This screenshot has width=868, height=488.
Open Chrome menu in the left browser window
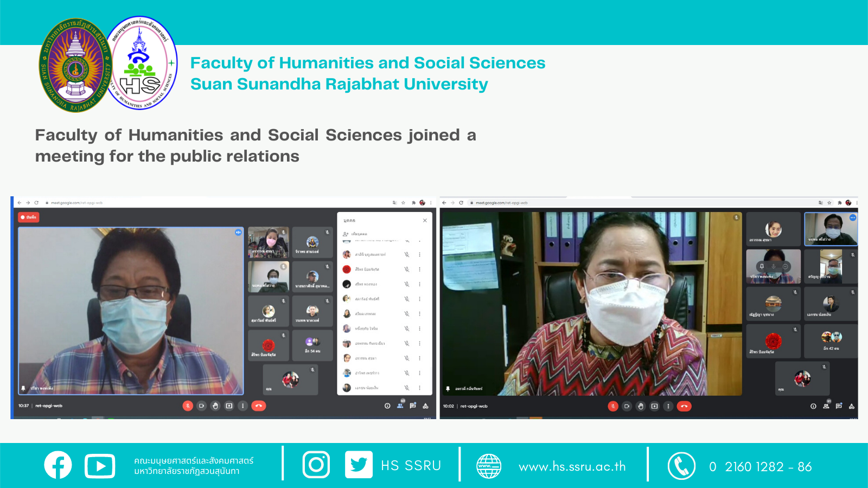[431, 203]
